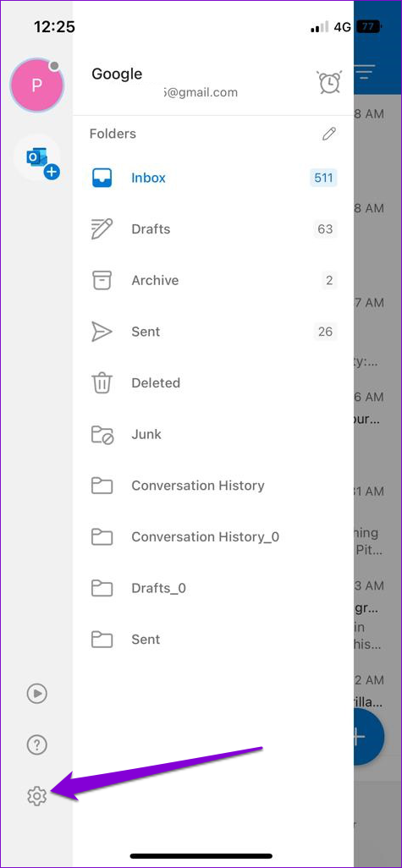Select the pink P account avatar
Screen dimensions: 402x868
(x=36, y=85)
